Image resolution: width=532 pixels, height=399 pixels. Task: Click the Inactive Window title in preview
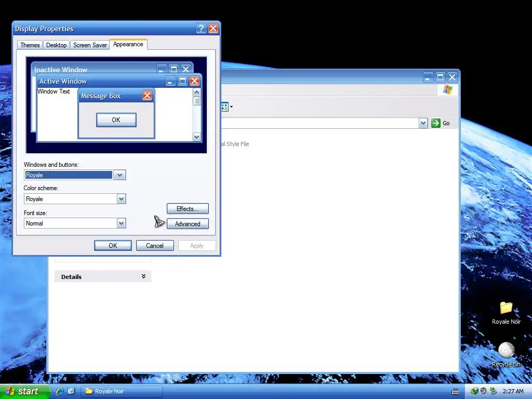pos(61,70)
